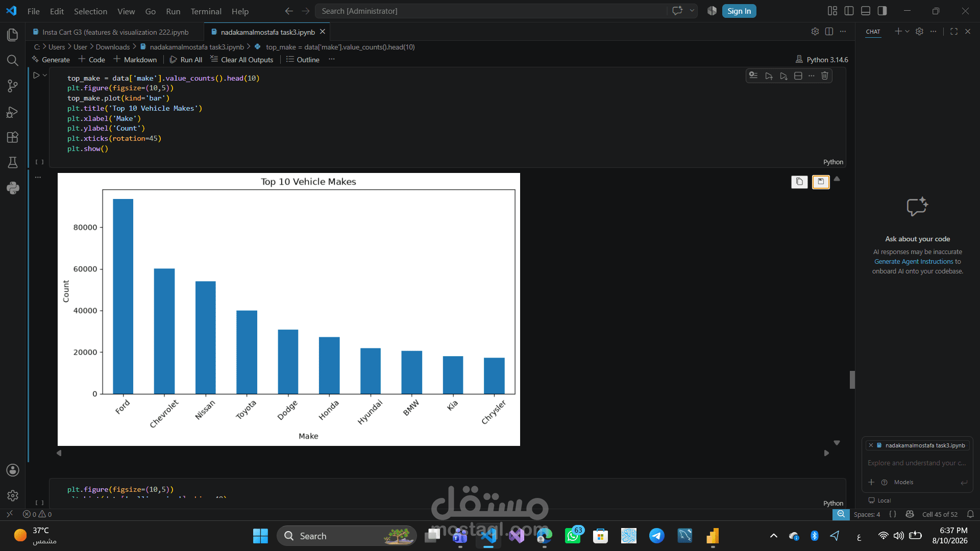
Task: Open Copilot chat dropdown in title bar
Action: tap(692, 11)
